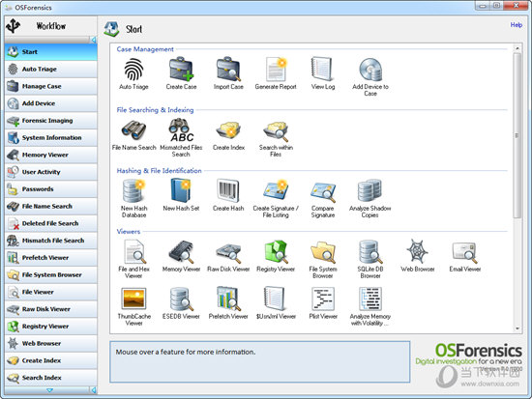The height and width of the screenshot is (399, 532).
Task: Open the Import Case icon
Action: pyautogui.click(x=228, y=70)
